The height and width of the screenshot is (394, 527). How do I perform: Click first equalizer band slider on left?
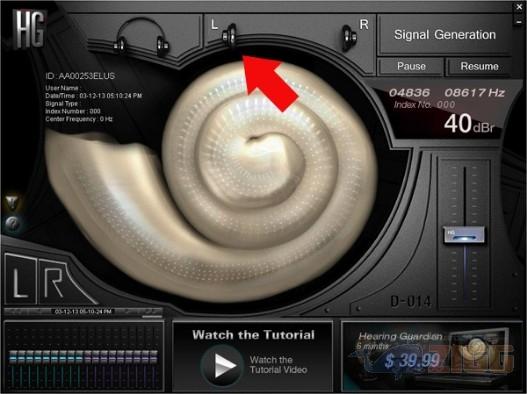[x=13, y=357]
